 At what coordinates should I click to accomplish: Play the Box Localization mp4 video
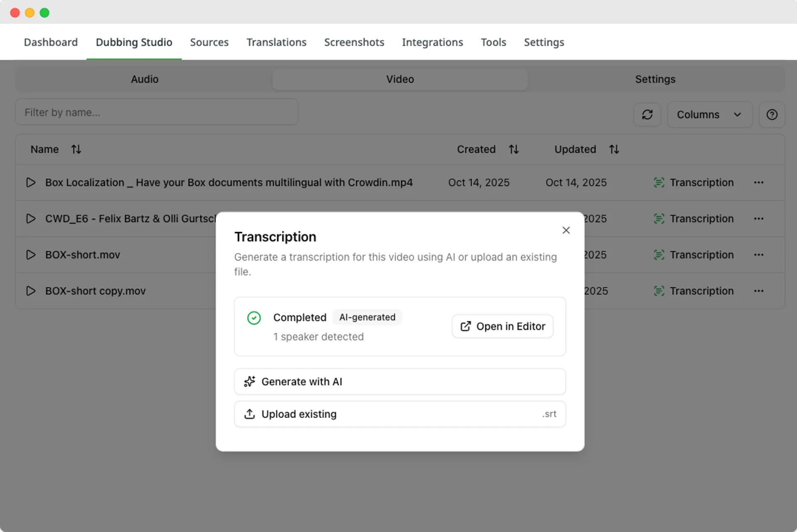pyautogui.click(x=31, y=183)
